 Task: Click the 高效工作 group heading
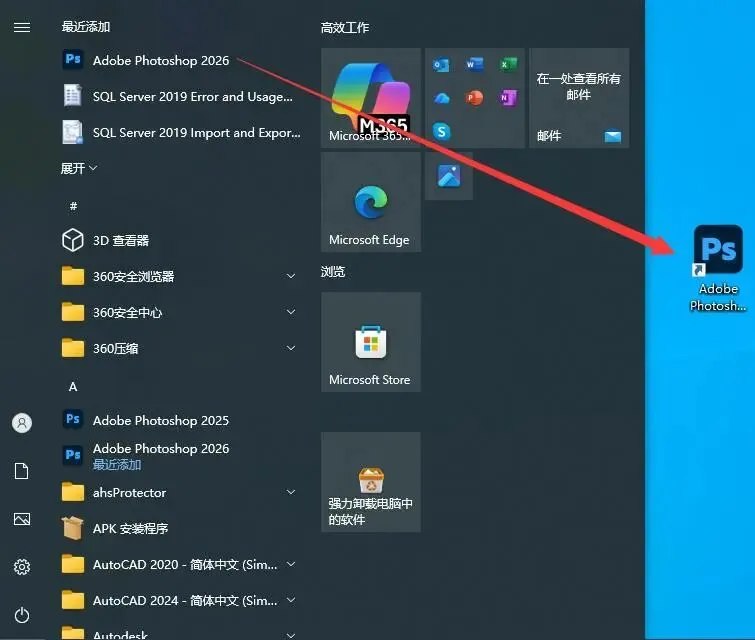pos(345,28)
